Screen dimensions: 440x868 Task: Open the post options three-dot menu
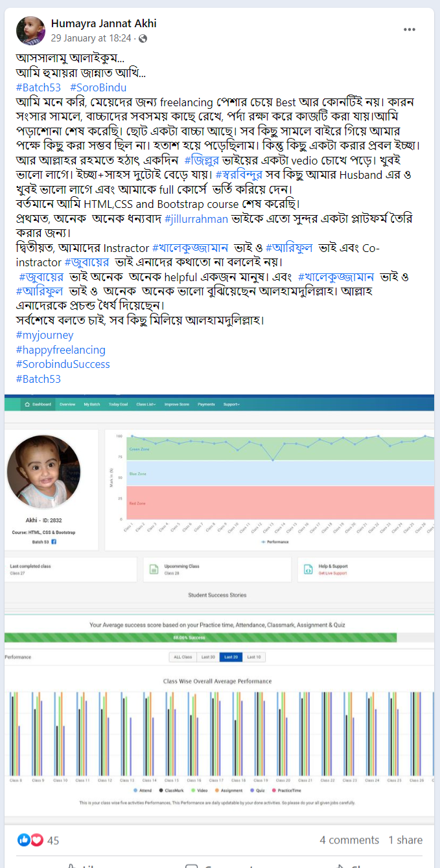pos(410,30)
